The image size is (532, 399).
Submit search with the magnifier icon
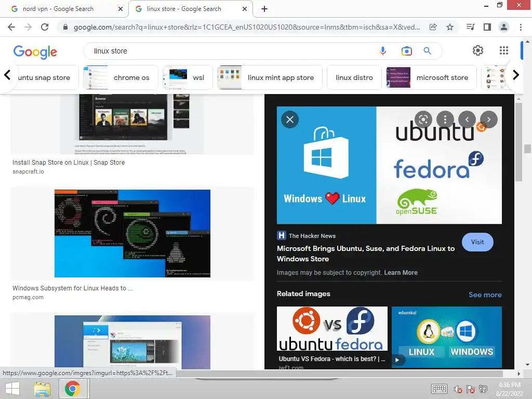[427, 51]
